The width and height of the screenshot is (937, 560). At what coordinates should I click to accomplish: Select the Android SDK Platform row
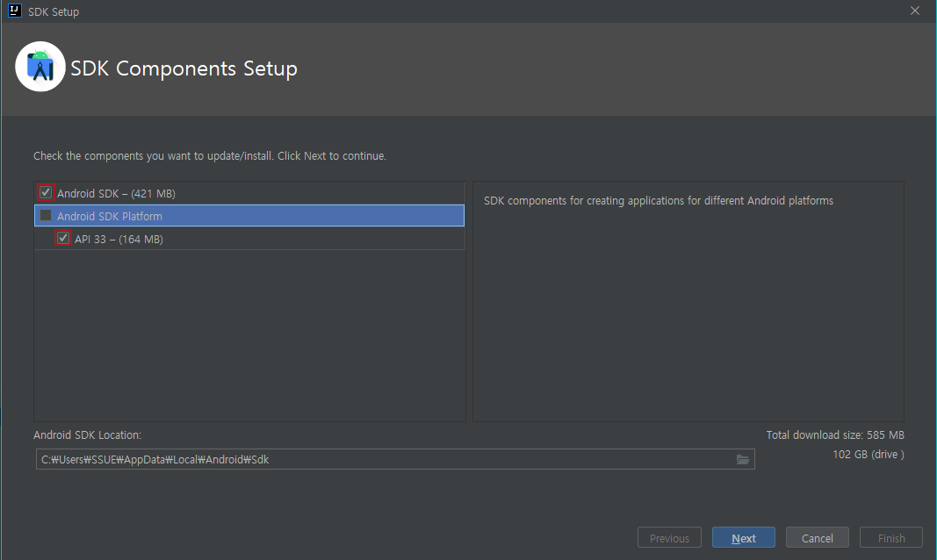point(249,216)
